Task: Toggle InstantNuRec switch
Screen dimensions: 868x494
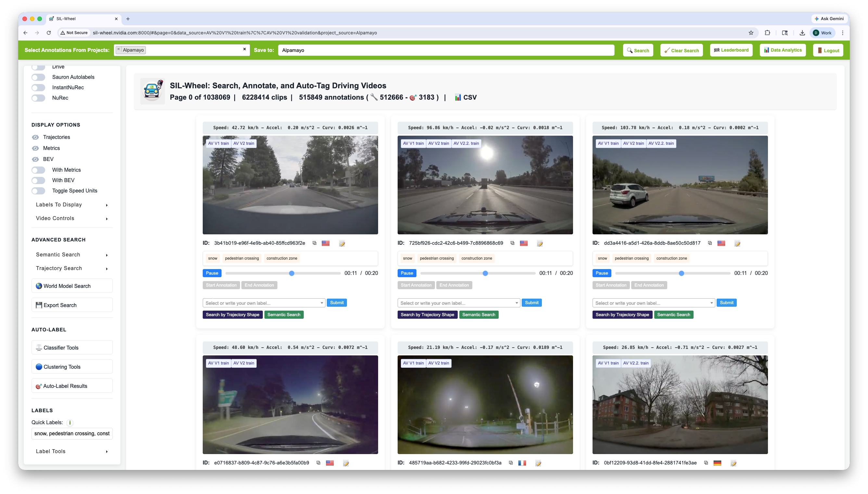Action: pyautogui.click(x=38, y=87)
